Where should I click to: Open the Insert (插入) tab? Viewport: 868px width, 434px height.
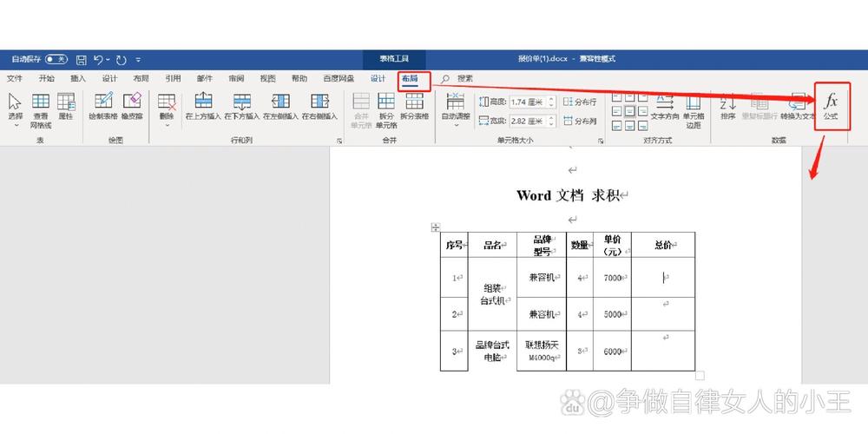pyautogui.click(x=78, y=79)
